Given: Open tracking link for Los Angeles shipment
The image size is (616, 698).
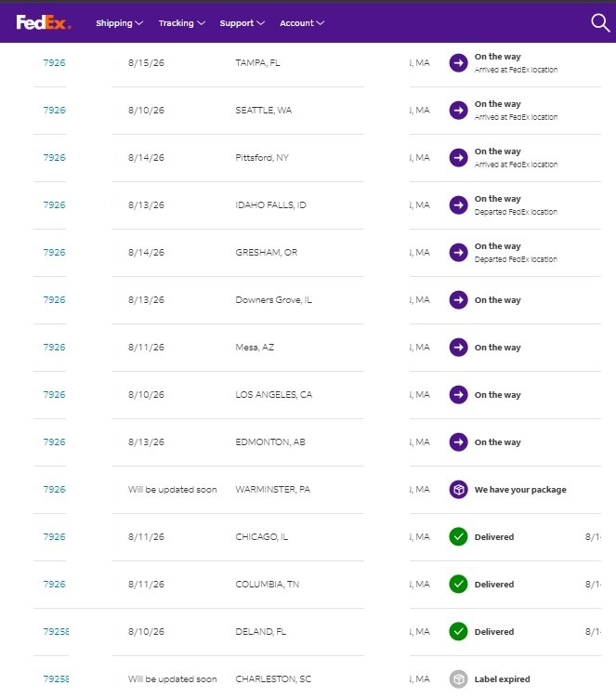Looking at the screenshot, I should pyautogui.click(x=54, y=394).
